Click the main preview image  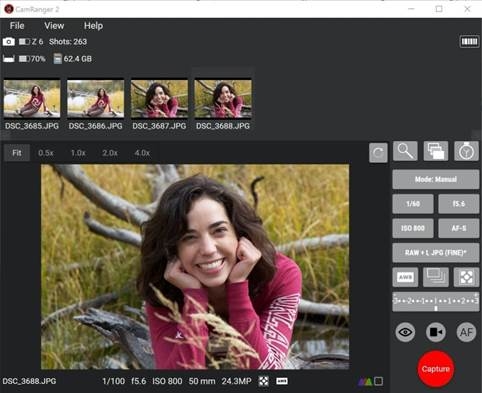(x=195, y=267)
